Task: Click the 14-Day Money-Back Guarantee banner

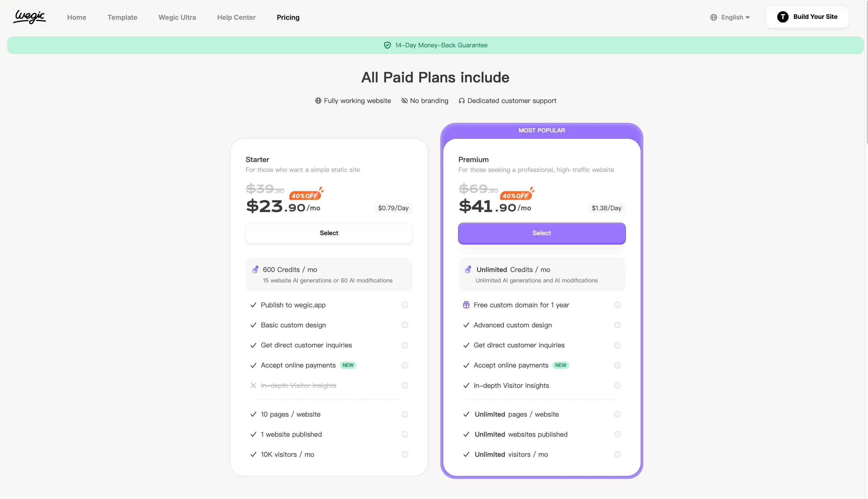Action: [435, 45]
